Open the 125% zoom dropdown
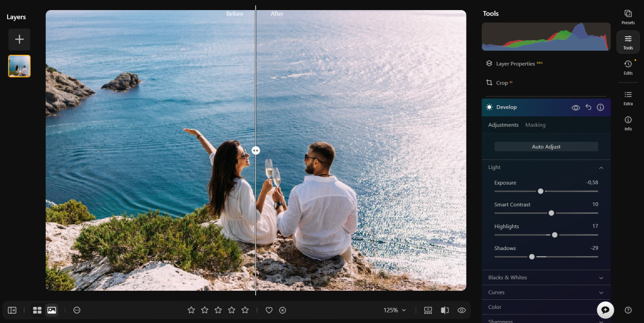644x323 pixels. pyautogui.click(x=395, y=310)
